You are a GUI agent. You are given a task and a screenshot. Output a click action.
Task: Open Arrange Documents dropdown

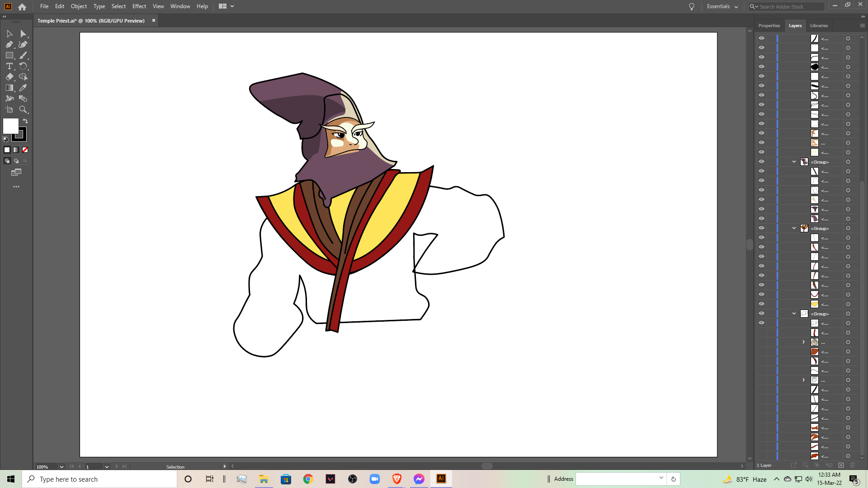(x=226, y=6)
